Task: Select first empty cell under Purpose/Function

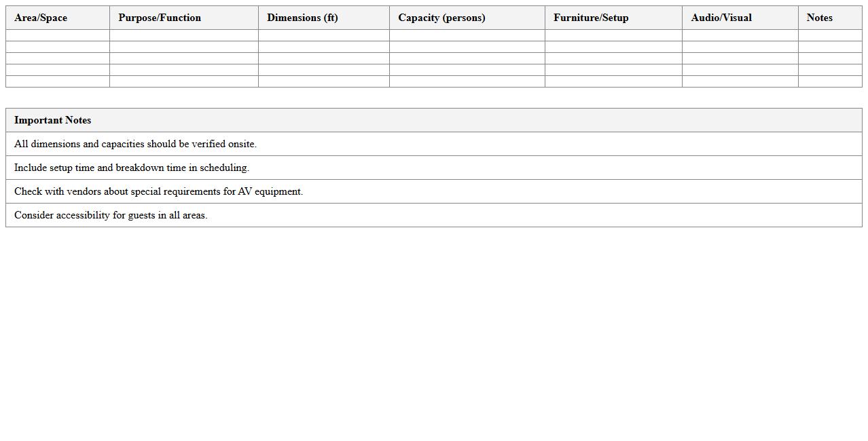Action: point(183,35)
